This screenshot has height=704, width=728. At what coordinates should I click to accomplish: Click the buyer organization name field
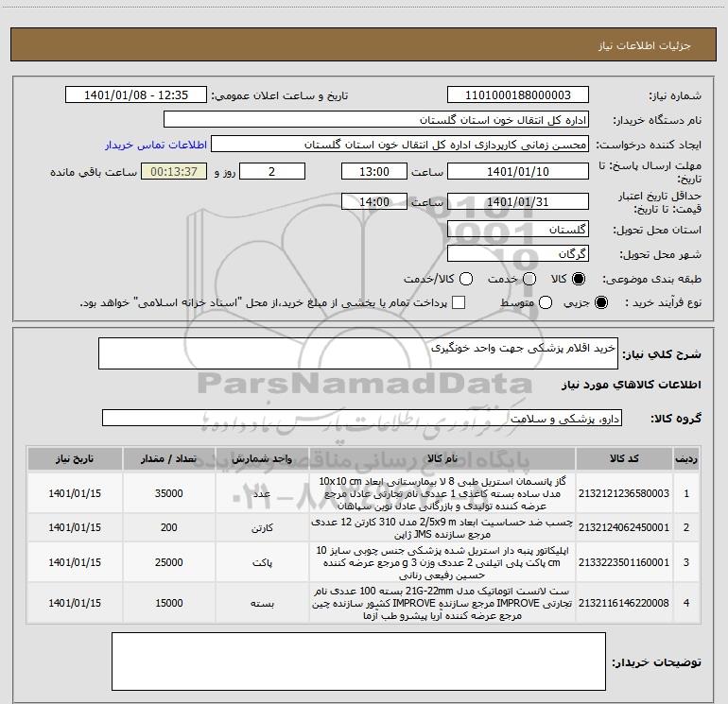point(376,120)
